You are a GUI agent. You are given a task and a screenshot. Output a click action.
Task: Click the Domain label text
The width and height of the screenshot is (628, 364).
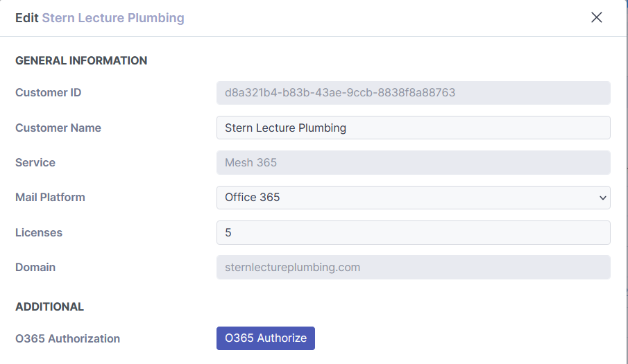35,267
